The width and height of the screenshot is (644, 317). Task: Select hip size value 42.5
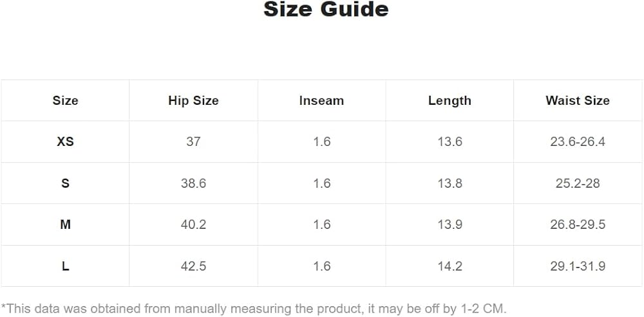193,266
